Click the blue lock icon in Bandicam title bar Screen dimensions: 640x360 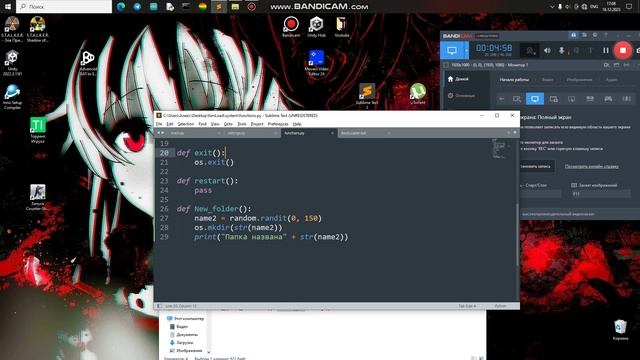point(573,35)
